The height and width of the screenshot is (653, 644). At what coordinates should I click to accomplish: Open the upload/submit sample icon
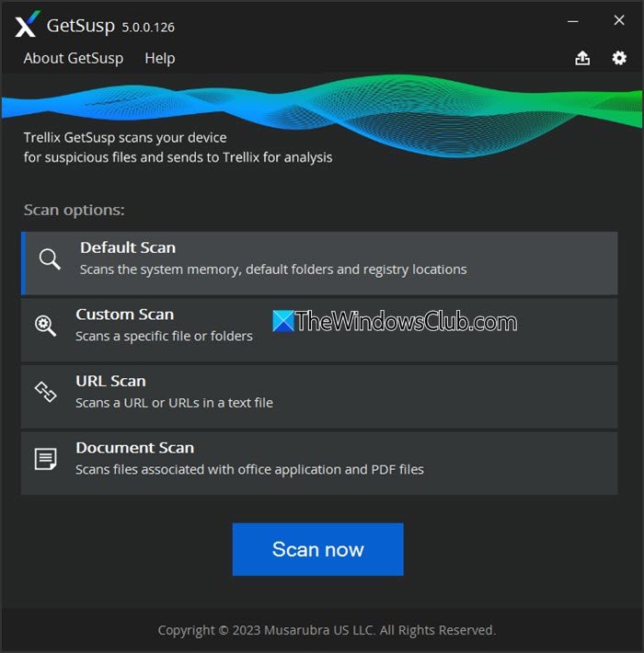tap(582, 58)
